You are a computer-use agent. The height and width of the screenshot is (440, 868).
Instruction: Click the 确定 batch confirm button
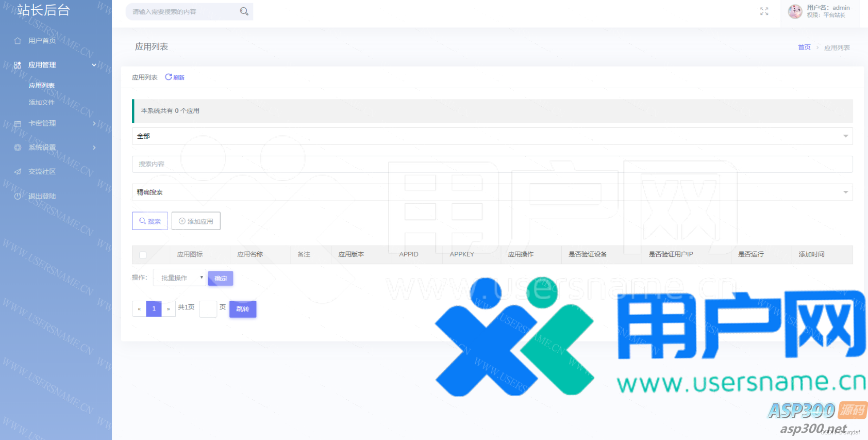(x=221, y=279)
